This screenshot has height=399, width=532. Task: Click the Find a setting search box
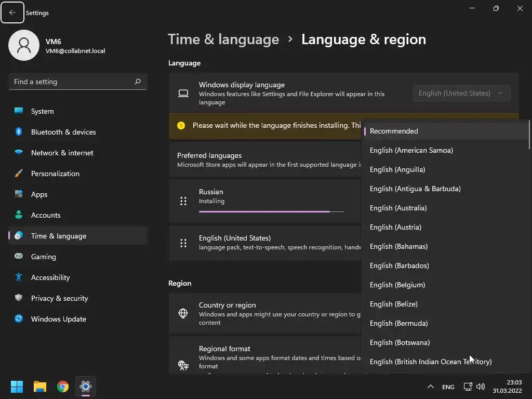(72, 82)
